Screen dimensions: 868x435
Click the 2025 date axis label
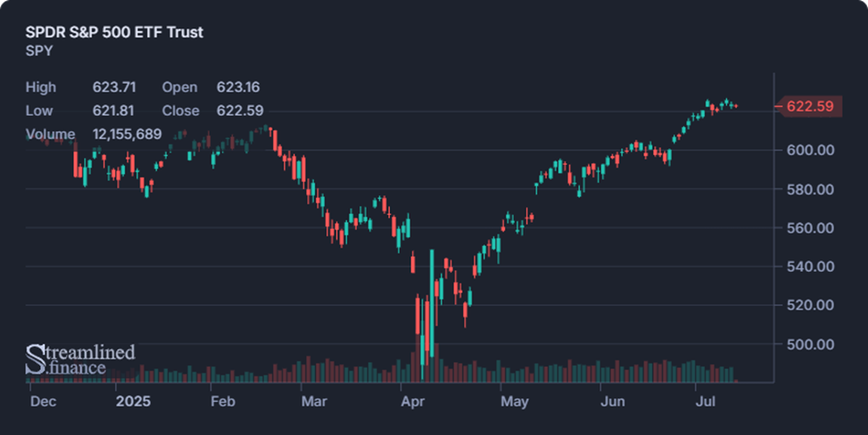click(x=133, y=401)
